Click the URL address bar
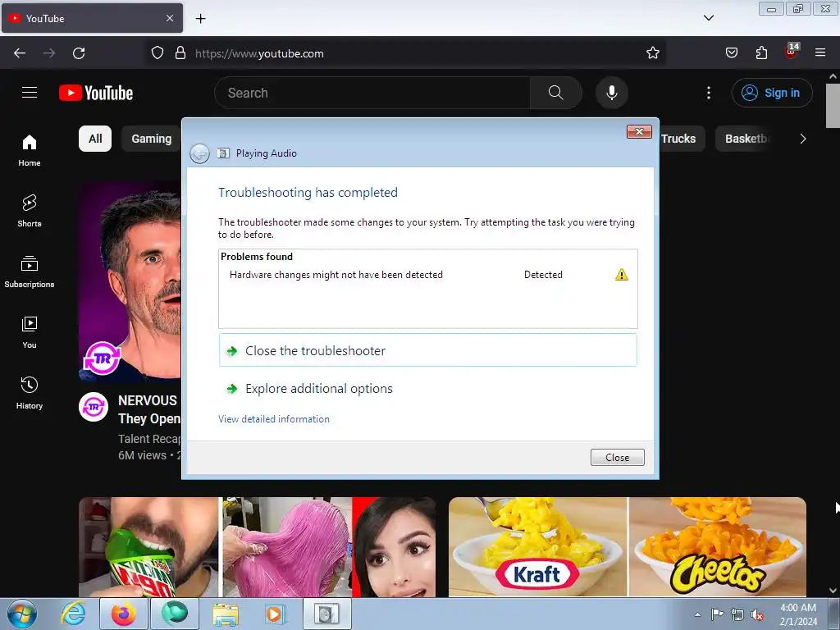 (407, 53)
